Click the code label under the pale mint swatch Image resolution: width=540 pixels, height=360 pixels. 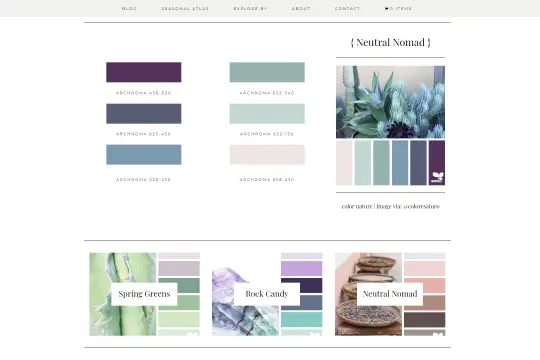click(267, 134)
